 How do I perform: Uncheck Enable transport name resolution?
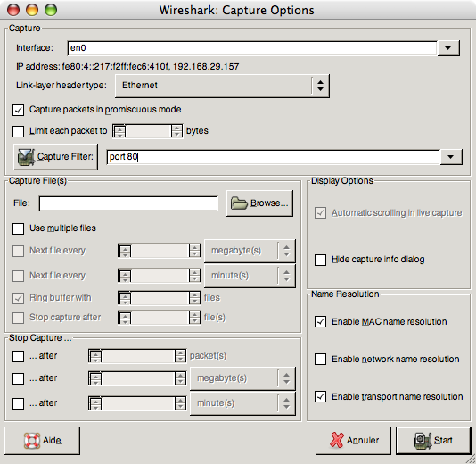point(320,397)
